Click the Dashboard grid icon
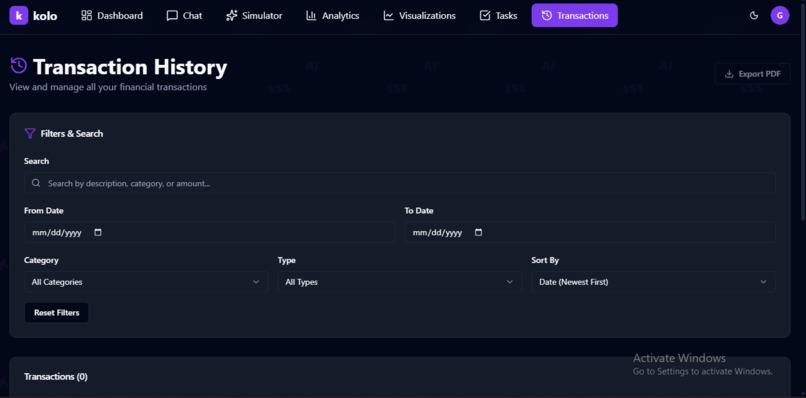 (x=86, y=15)
